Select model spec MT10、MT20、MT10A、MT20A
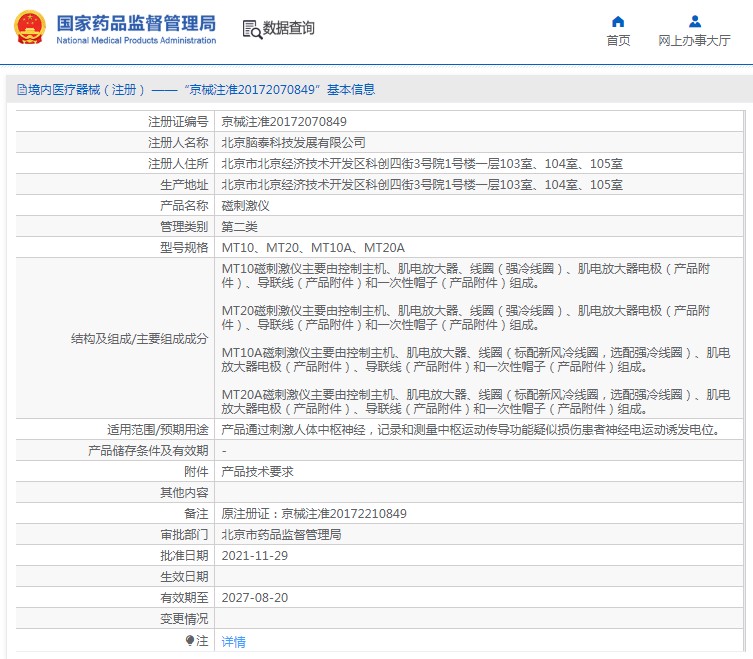Screen dimensions: 753x659 pos(312,247)
